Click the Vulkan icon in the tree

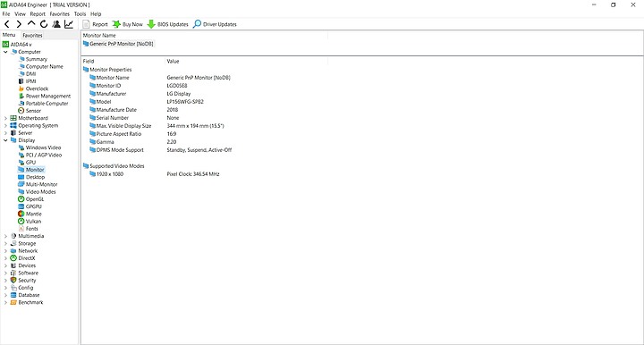pos(21,222)
